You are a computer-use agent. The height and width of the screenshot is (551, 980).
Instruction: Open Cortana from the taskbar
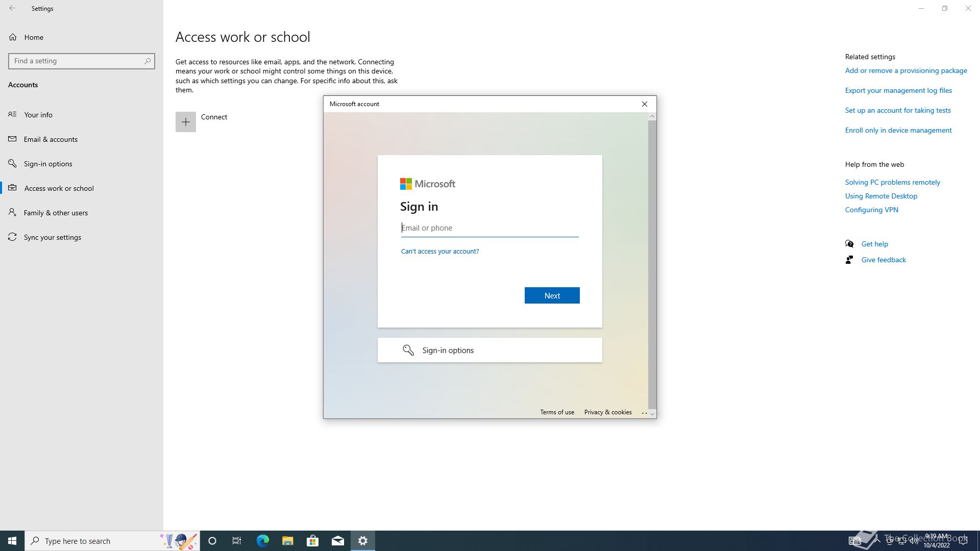(212, 541)
